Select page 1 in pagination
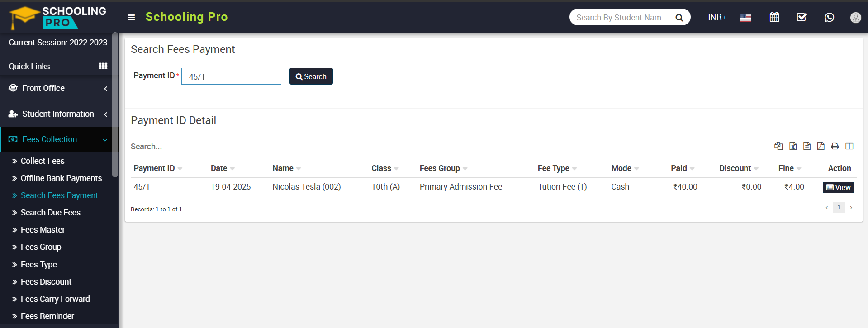 839,208
